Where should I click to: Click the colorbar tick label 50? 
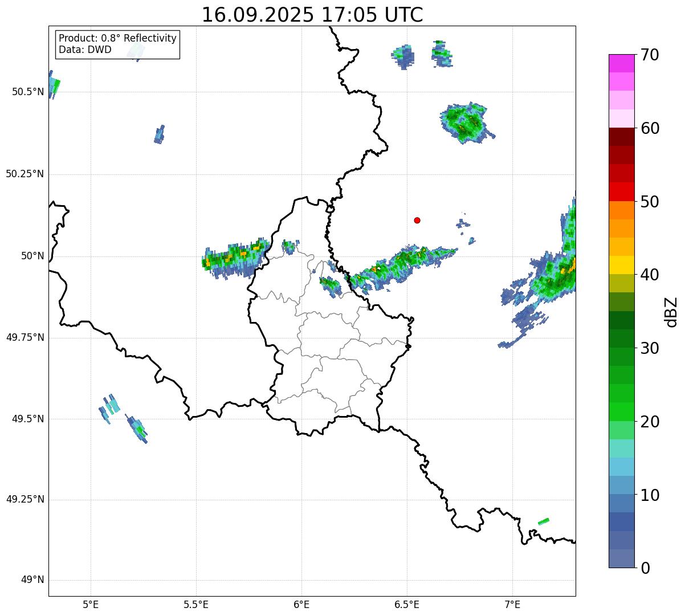[x=650, y=202]
